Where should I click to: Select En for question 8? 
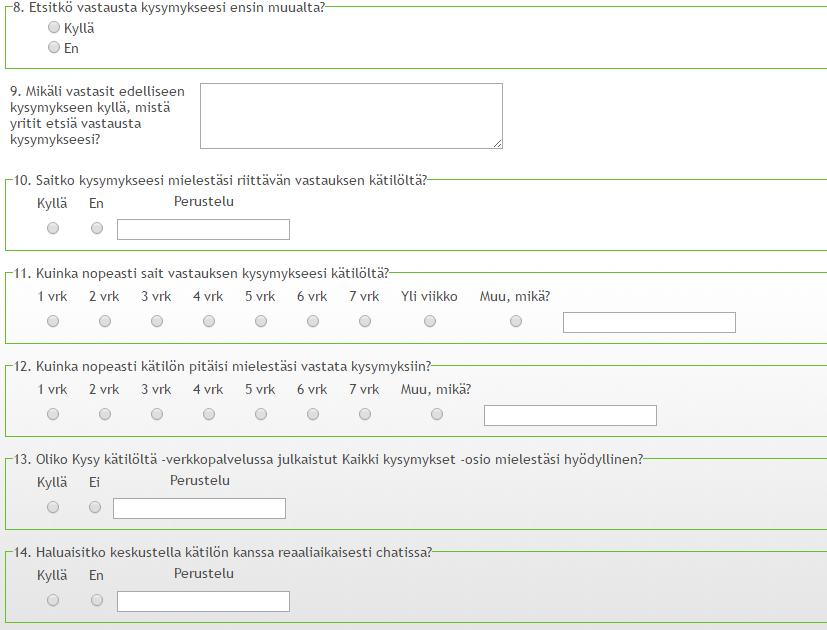click(x=54, y=47)
